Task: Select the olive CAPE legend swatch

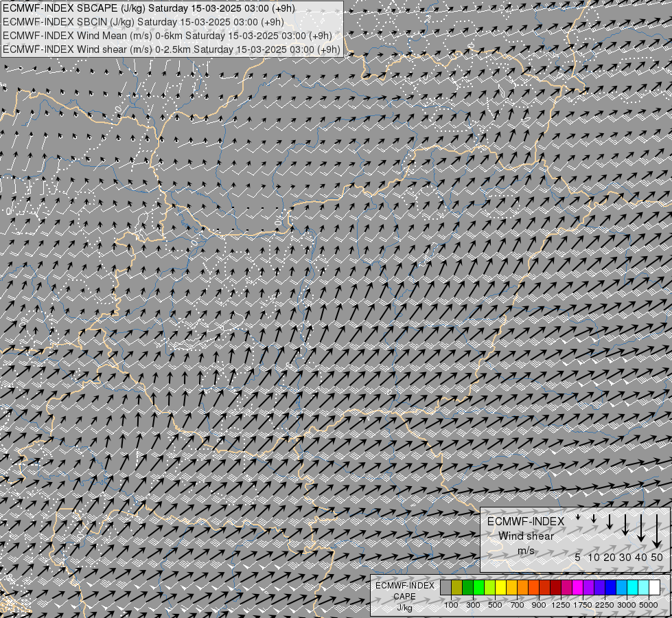Action: [x=457, y=587]
